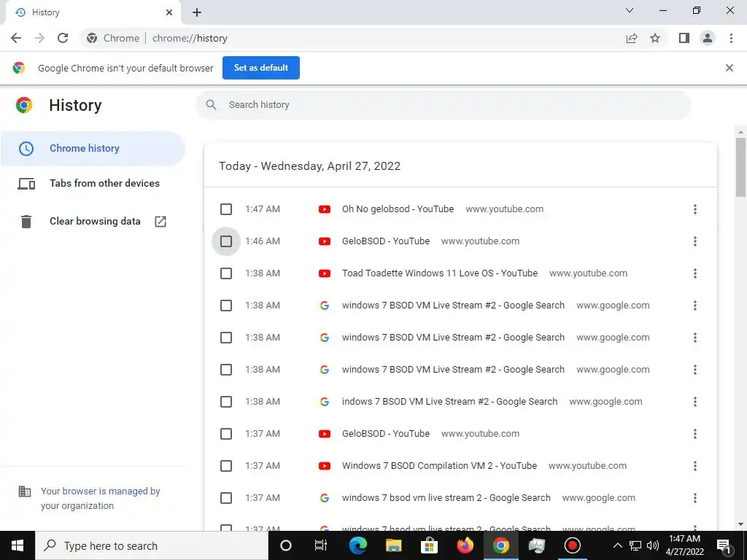Viewport: 747px width, 560px height.
Task: Share this page icon in address bar
Action: (632, 38)
